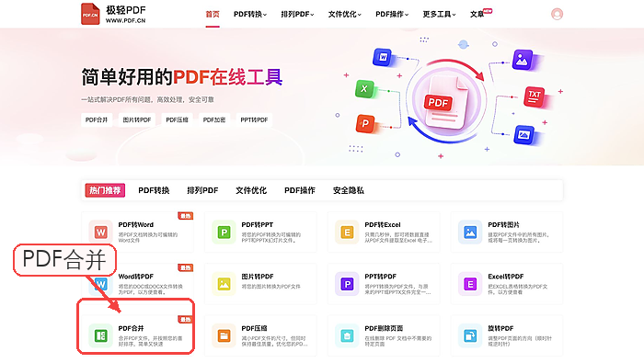Go to 首页 in top navigation
This screenshot has height=363, width=644.
pyautogui.click(x=213, y=15)
